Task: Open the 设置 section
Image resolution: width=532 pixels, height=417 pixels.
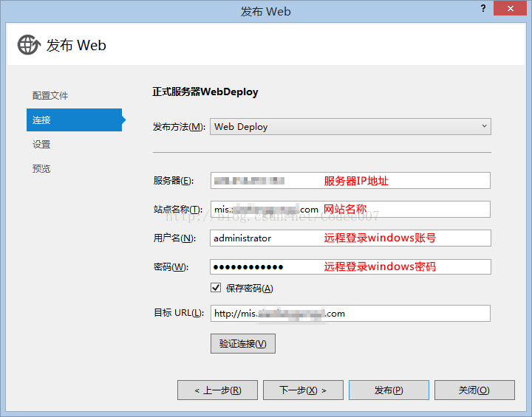Action: [42, 145]
